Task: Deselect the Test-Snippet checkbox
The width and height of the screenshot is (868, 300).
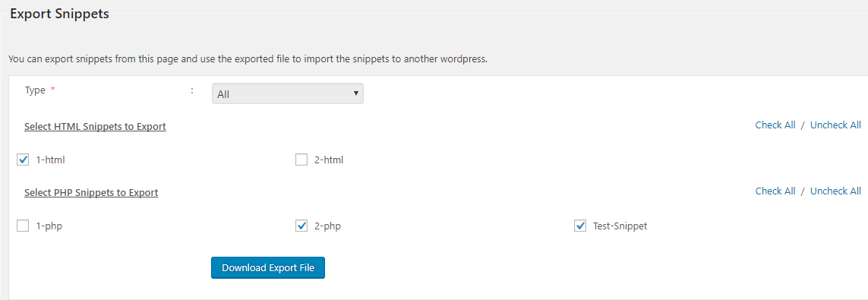Action: click(x=580, y=226)
